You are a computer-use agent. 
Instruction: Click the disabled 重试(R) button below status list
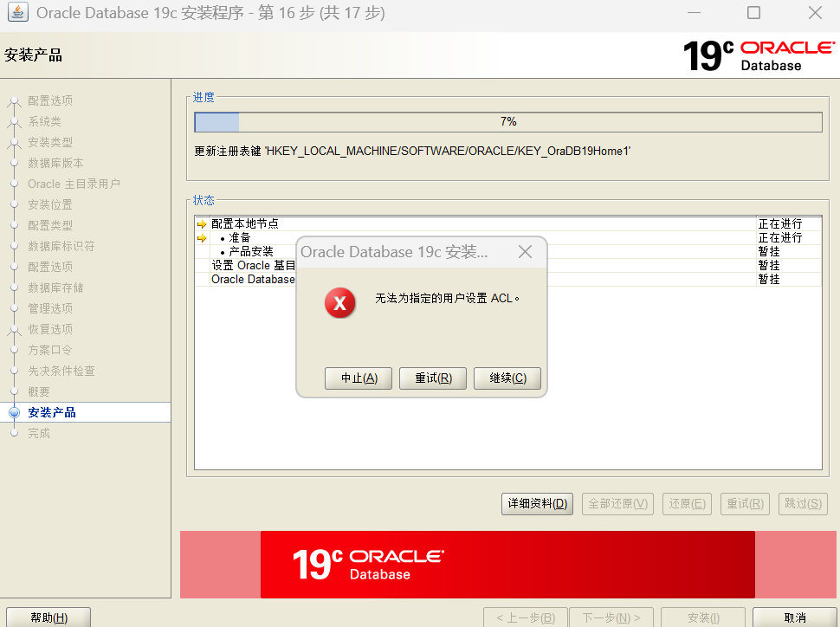coord(746,504)
